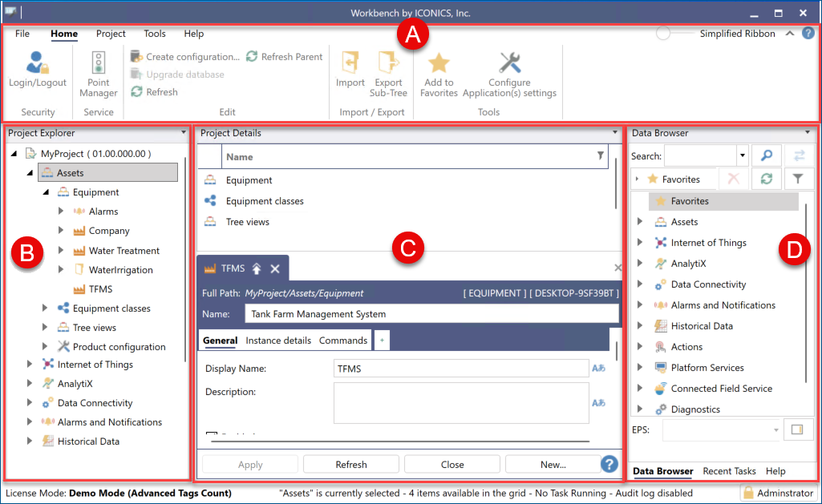Open the Project Details panel dropdown
822x504 pixels.
615,132
